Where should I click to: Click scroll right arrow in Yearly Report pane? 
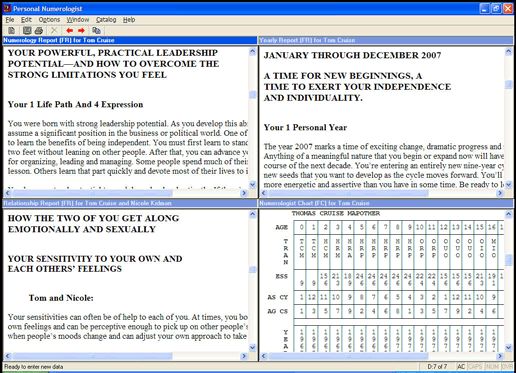pos(500,193)
